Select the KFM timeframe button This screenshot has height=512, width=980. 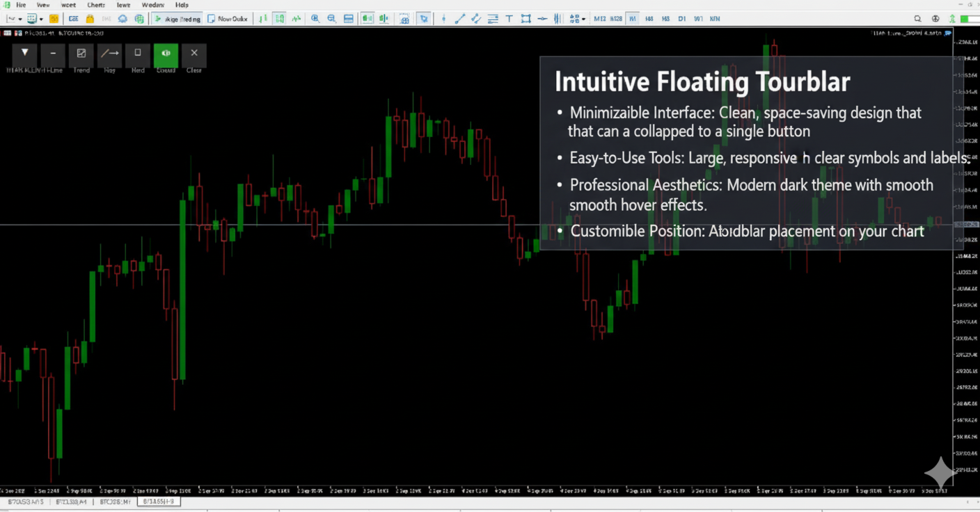(x=715, y=19)
